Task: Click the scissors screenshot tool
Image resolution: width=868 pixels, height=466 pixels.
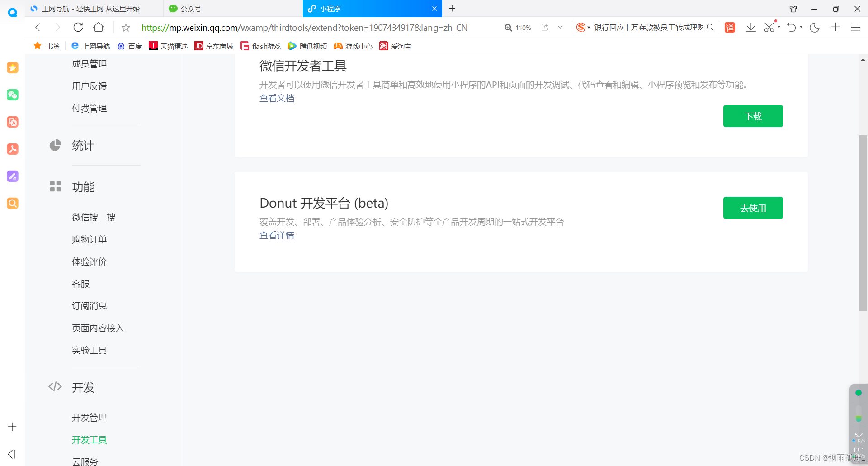Action: [769, 27]
